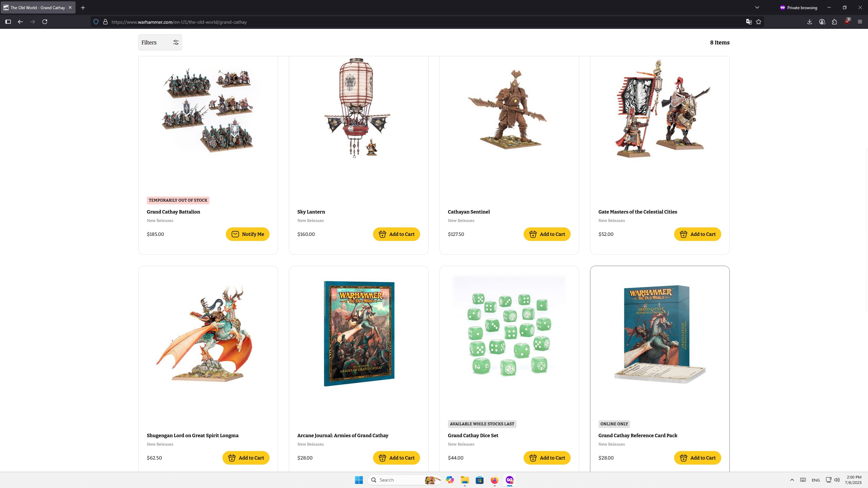The width and height of the screenshot is (868, 488).
Task: Open Windows Start menu
Action: [359, 480]
